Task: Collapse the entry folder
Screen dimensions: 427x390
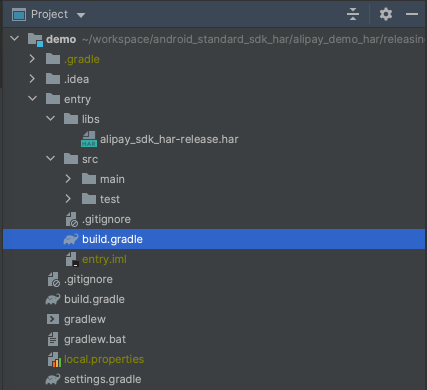Action: tap(33, 99)
